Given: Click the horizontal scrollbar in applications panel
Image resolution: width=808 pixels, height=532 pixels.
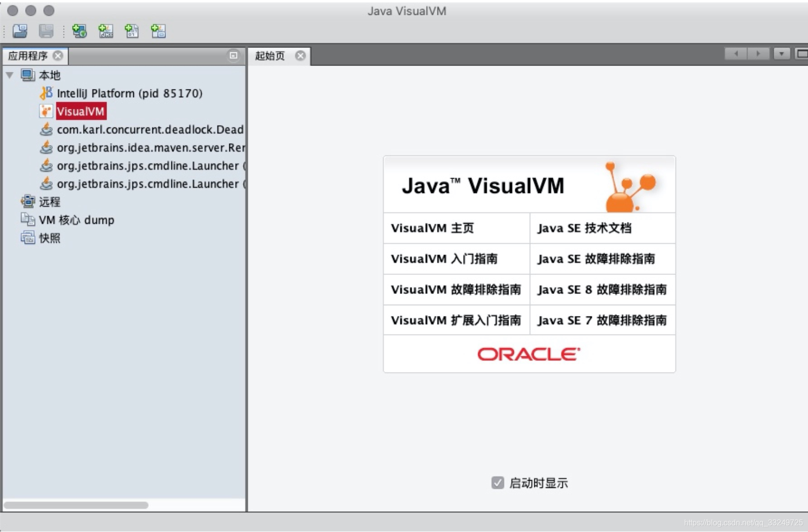Looking at the screenshot, I should pyautogui.click(x=76, y=505).
